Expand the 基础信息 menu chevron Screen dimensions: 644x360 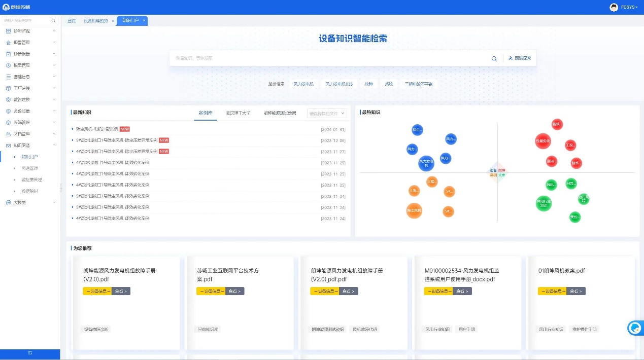click(54, 77)
